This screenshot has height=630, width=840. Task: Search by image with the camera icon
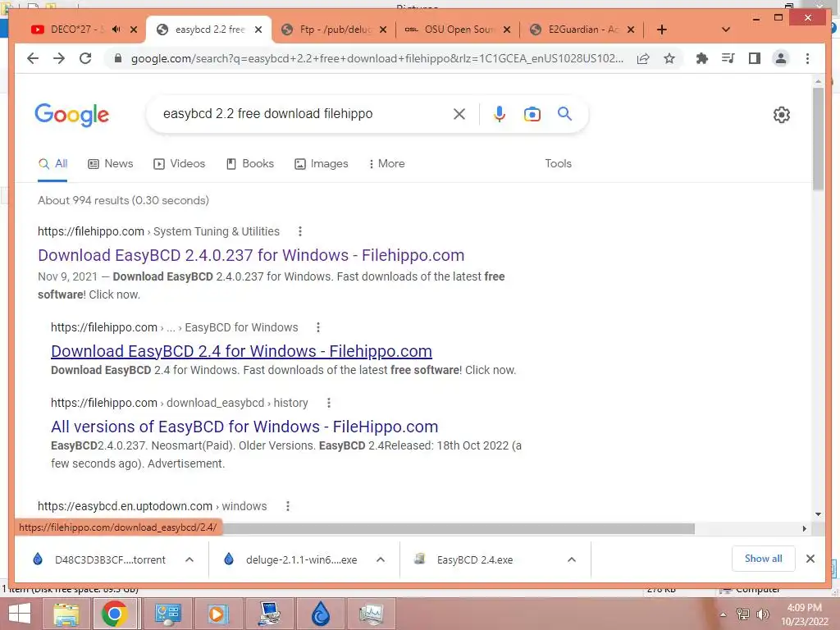[x=532, y=113]
